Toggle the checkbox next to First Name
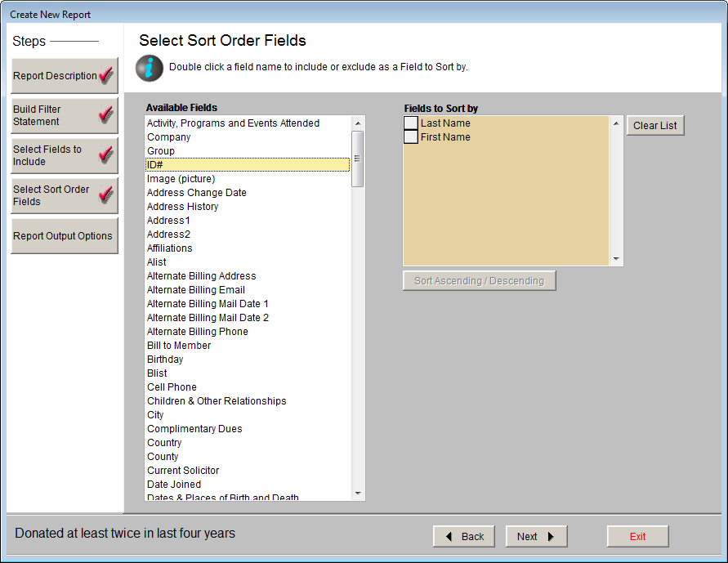 [410, 138]
